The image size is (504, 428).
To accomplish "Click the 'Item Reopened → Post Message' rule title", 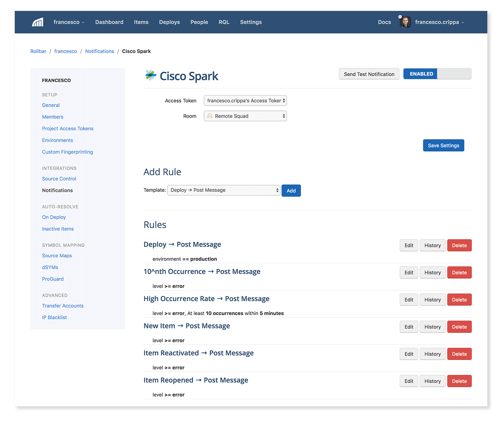I will [x=196, y=380].
